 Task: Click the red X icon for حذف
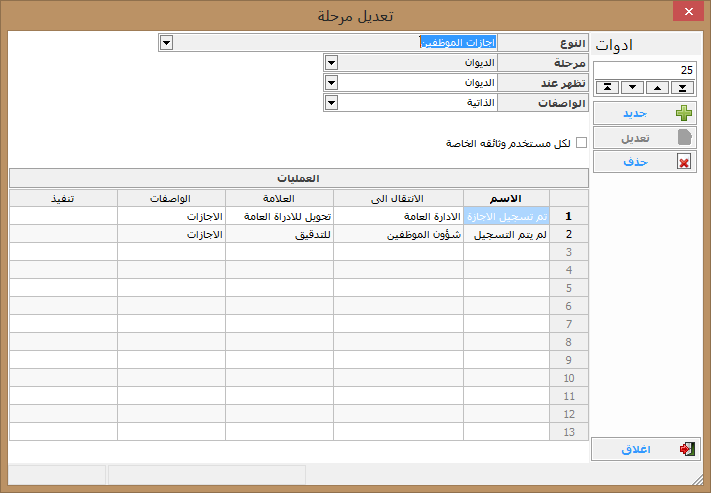tap(684, 162)
